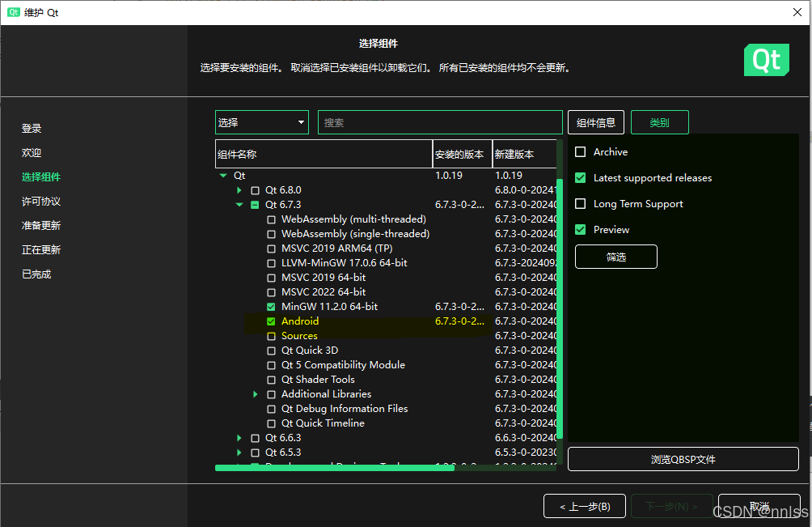The width and height of the screenshot is (812, 527).
Task: Expand the Qt 6.5.3 node
Action: tap(239, 453)
